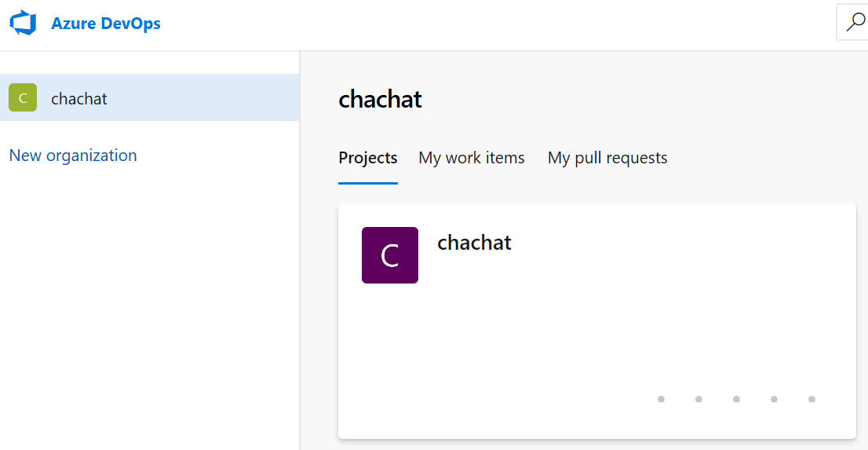Open the chachat project card title
The height and width of the screenshot is (450, 868).
coord(474,242)
